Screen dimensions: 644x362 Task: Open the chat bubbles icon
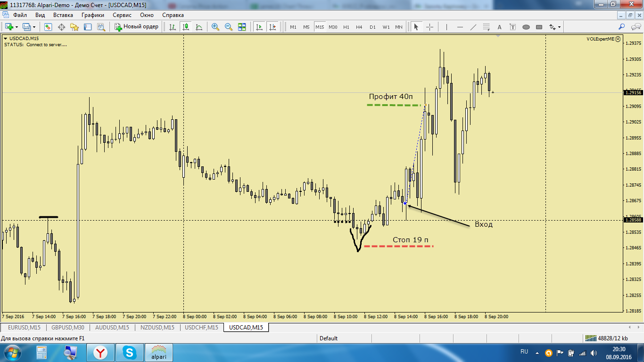pos(636,27)
